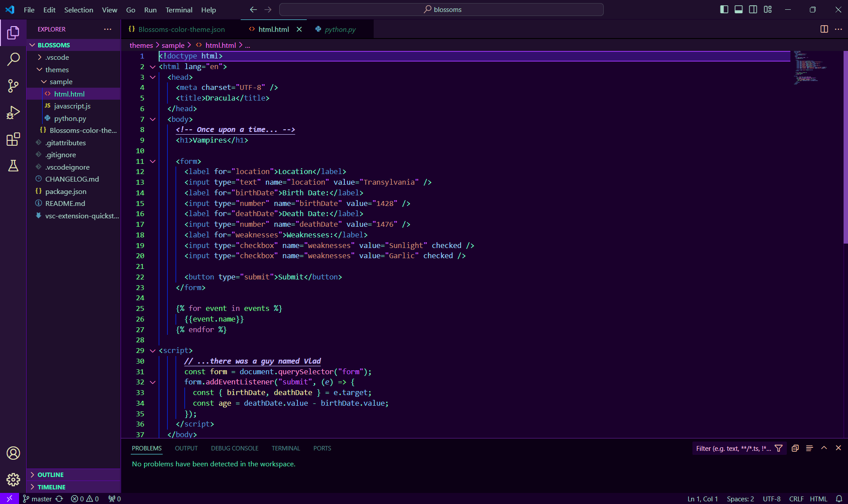
Task: Open the Search view in activity bar
Action: pyautogui.click(x=13, y=59)
